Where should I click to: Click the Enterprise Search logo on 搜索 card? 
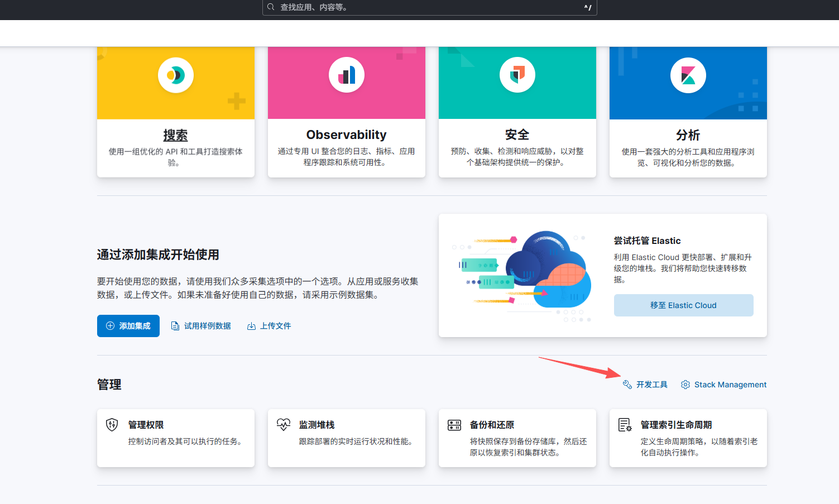pos(176,75)
